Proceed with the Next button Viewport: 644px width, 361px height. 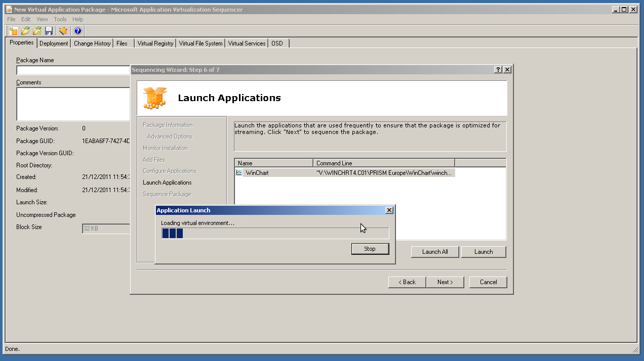(x=445, y=282)
